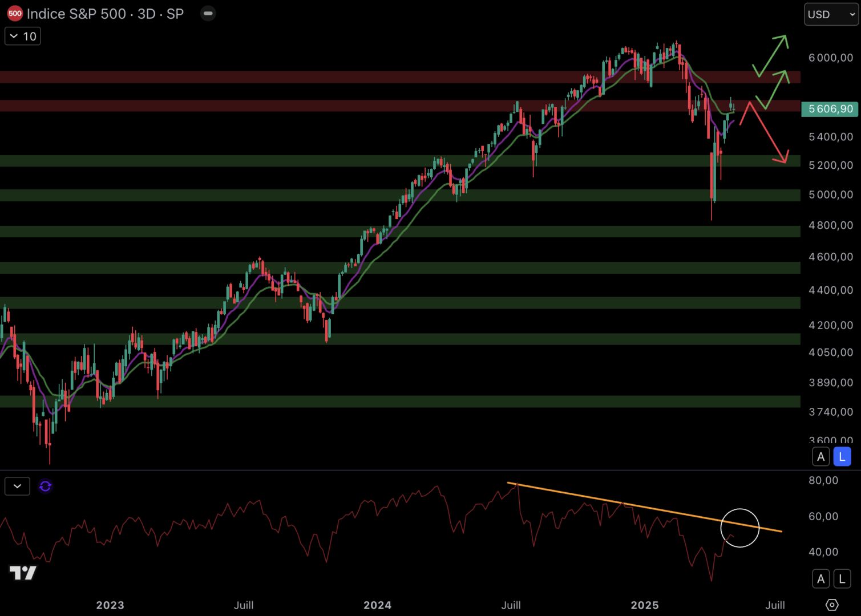Click the purple refresh icon in RSI pane

(x=45, y=487)
